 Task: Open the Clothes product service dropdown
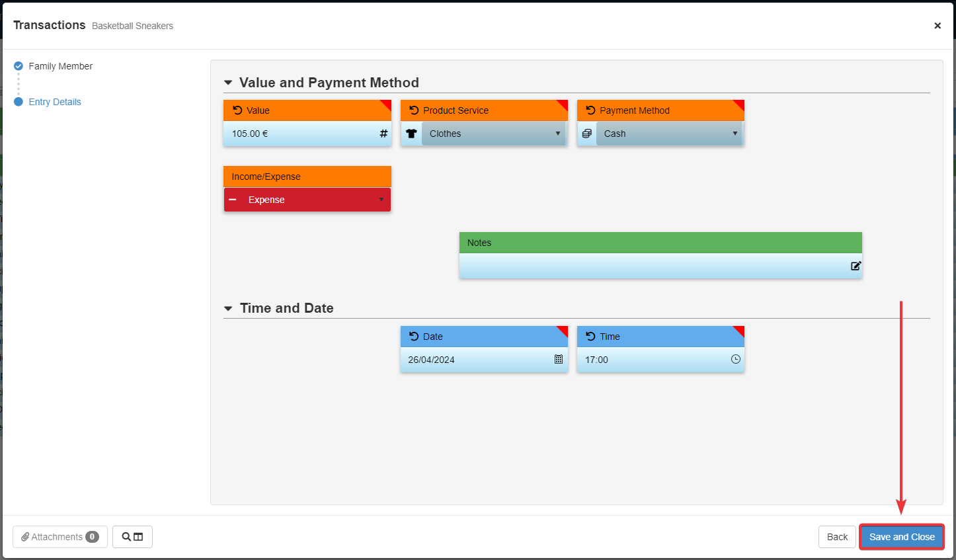pos(493,134)
